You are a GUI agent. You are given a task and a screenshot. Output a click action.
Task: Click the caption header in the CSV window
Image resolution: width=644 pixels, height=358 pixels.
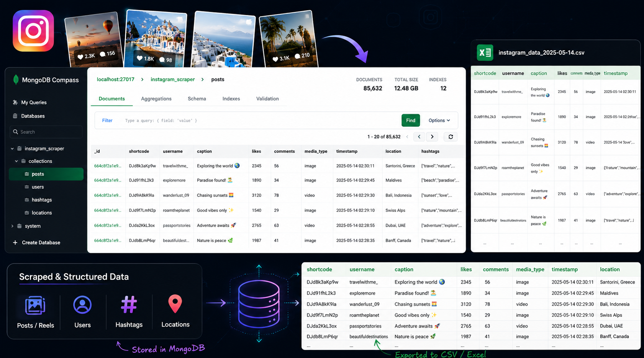point(539,73)
